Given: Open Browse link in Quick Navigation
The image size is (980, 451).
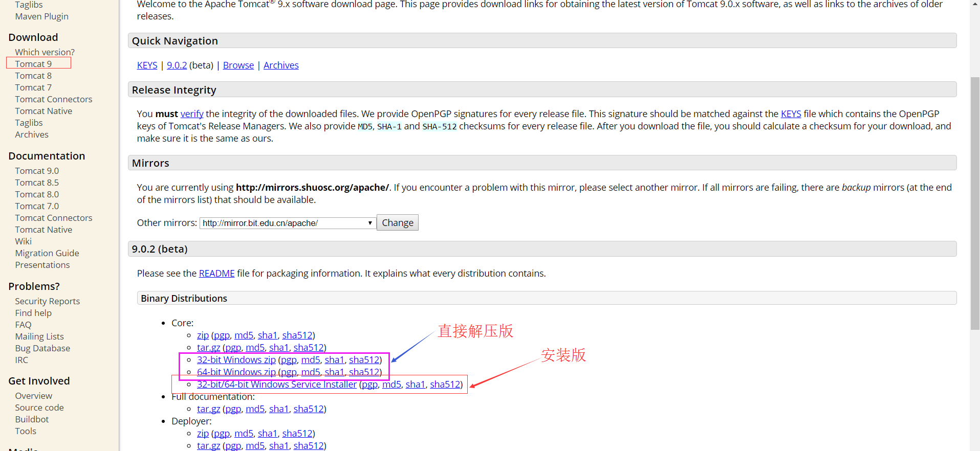Looking at the screenshot, I should pyautogui.click(x=238, y=65).
